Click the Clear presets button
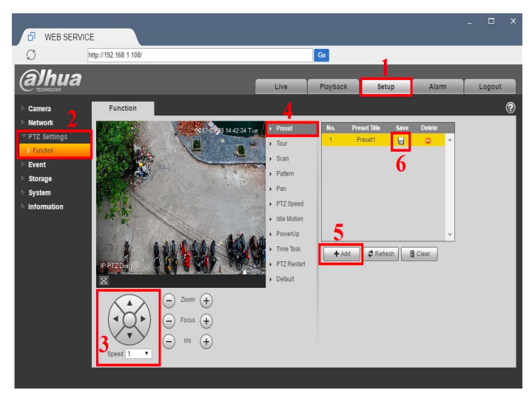The width and height of the screenshot is (532, 407). 420,254
